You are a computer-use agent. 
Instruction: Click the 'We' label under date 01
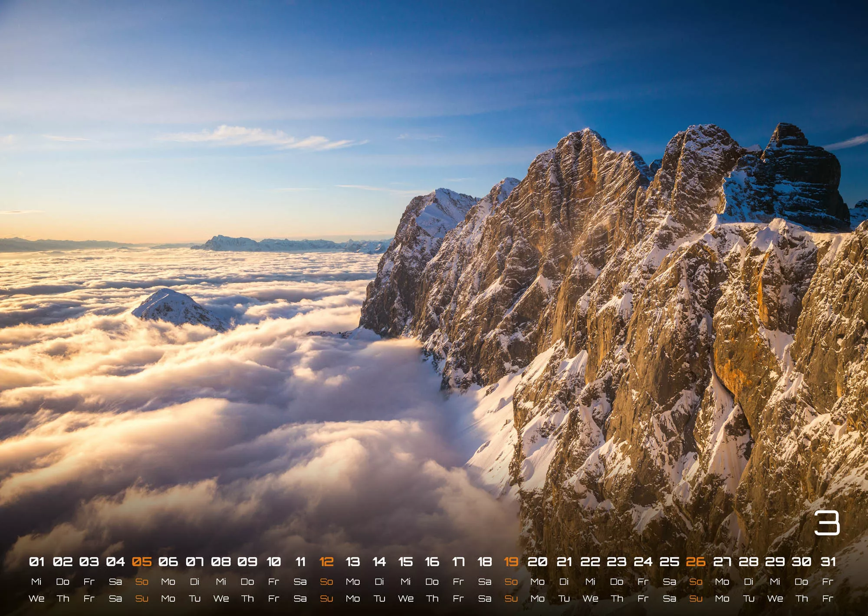coord(36,599)
